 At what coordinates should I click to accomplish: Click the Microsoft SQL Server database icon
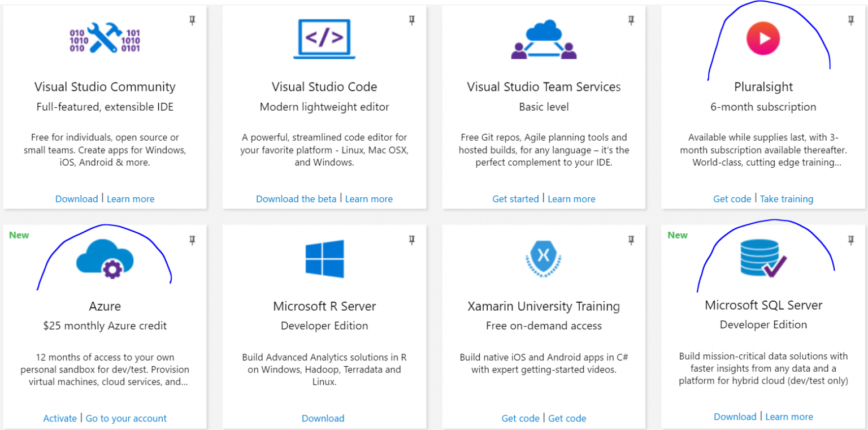(x=763, y=257)
